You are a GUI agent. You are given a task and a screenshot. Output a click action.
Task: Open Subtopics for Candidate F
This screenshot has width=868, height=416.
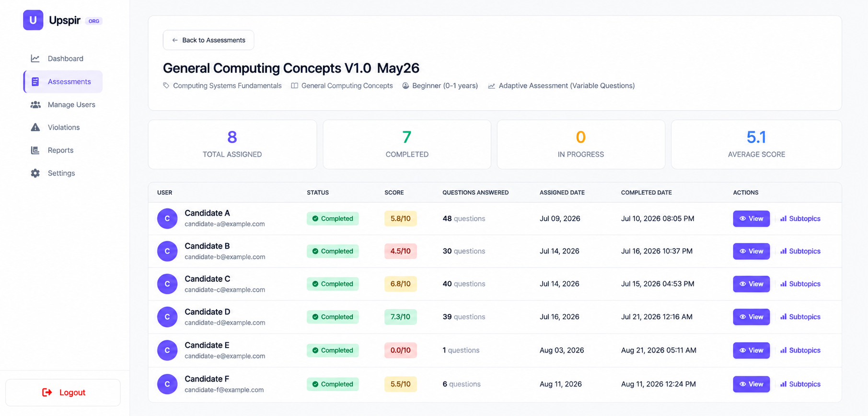click(800, 384)
